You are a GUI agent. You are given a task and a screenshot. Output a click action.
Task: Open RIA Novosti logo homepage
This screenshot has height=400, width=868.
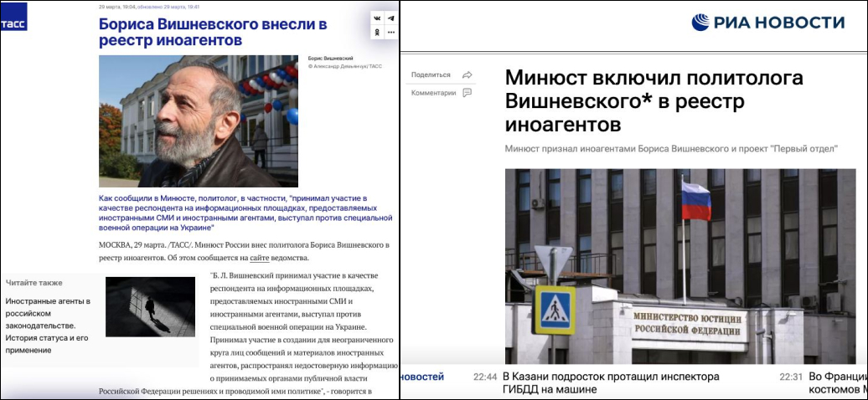[767, 23]
